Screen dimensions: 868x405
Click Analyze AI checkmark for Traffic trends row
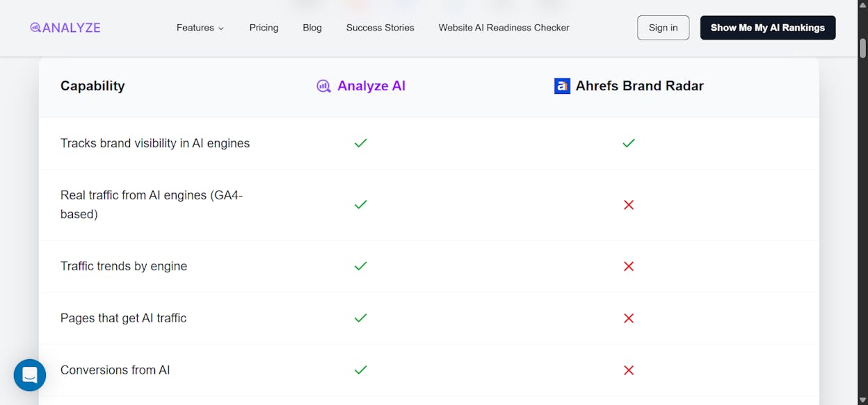point(360,266)
